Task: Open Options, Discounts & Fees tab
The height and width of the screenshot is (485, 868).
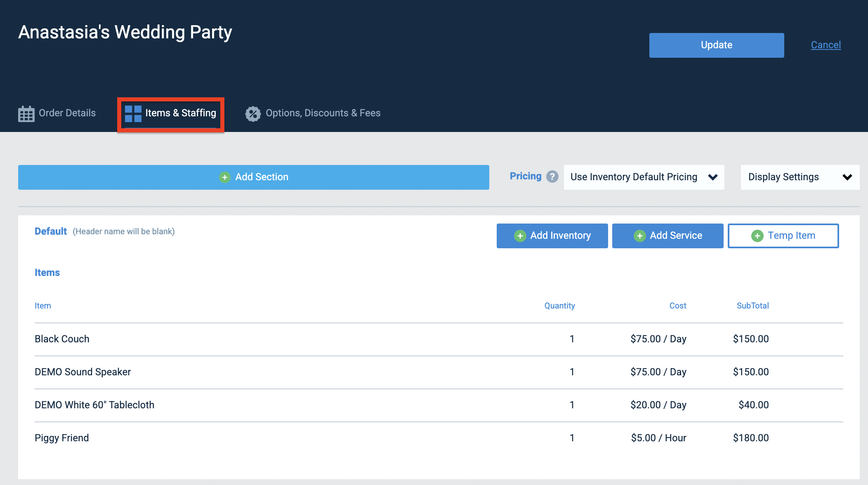Action: tap(313, 113)
